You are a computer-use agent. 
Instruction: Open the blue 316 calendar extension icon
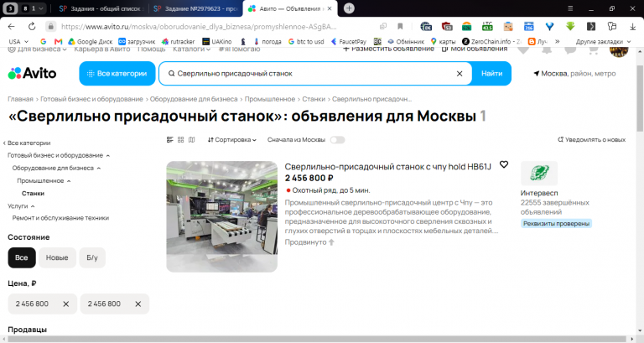528,26
